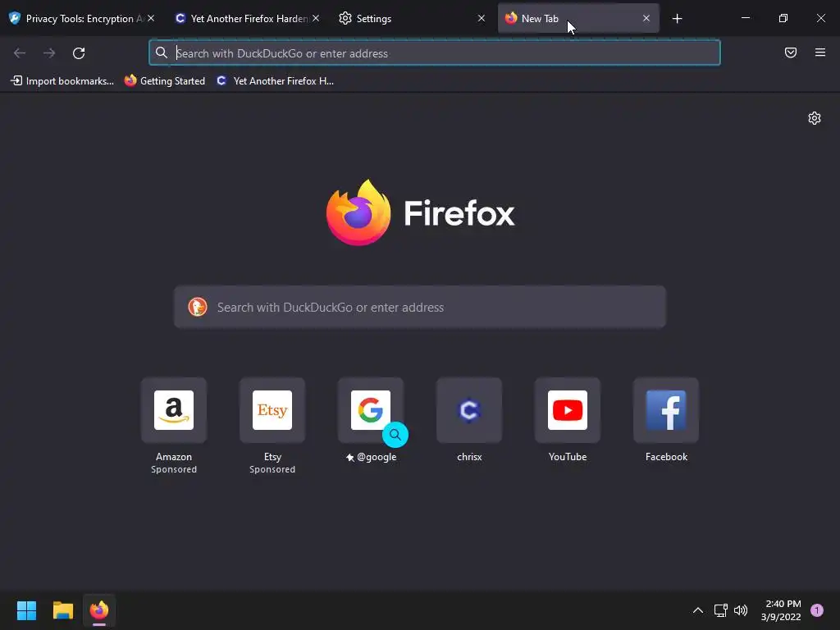Focus the center DuckDuckGo search box
The image size is (840, 630).
[x=420, y=307]
